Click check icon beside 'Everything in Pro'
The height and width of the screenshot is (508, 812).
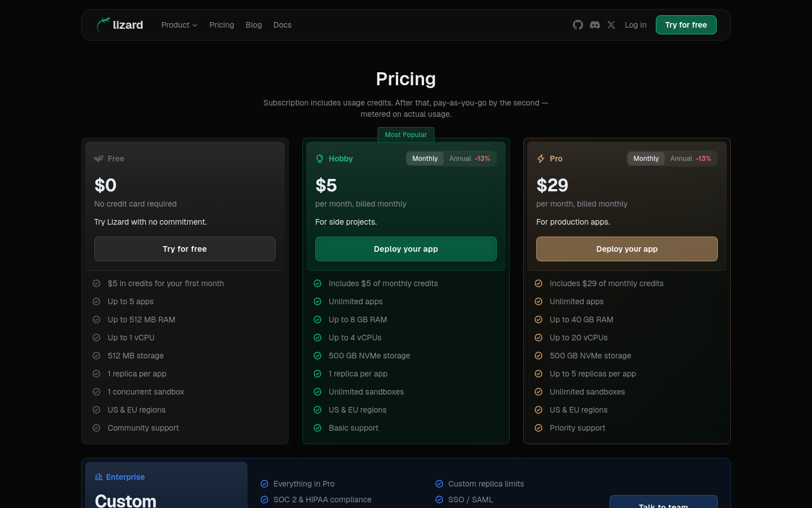[x=264, y=484]
